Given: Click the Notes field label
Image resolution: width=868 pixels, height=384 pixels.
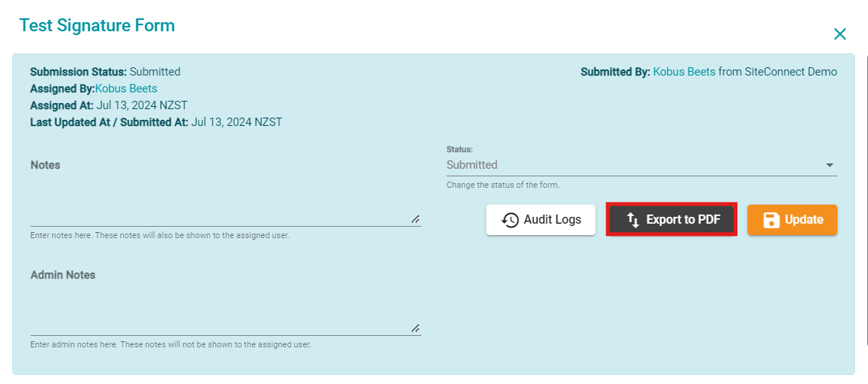Looking at the screenshot, I should 45,165.
